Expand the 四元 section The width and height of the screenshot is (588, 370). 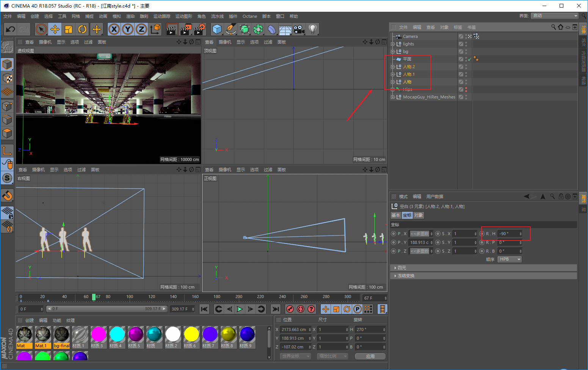coord(483,268)
